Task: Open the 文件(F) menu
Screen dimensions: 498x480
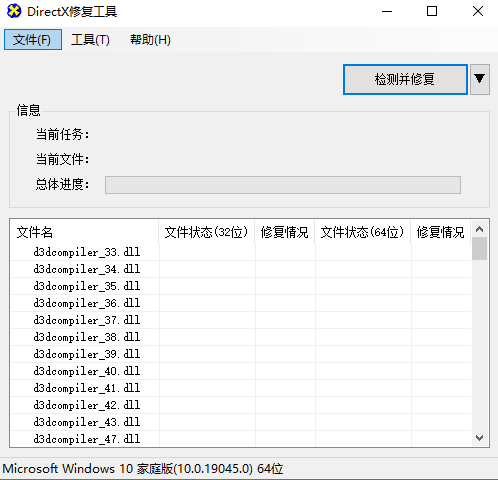Action: click(x=33, y=40)
